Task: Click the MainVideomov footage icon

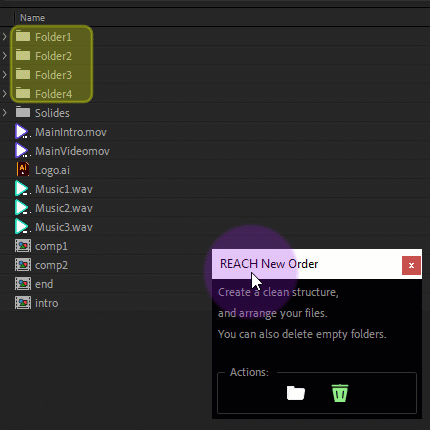Action: pyautogui.click(x=23, y=151)
